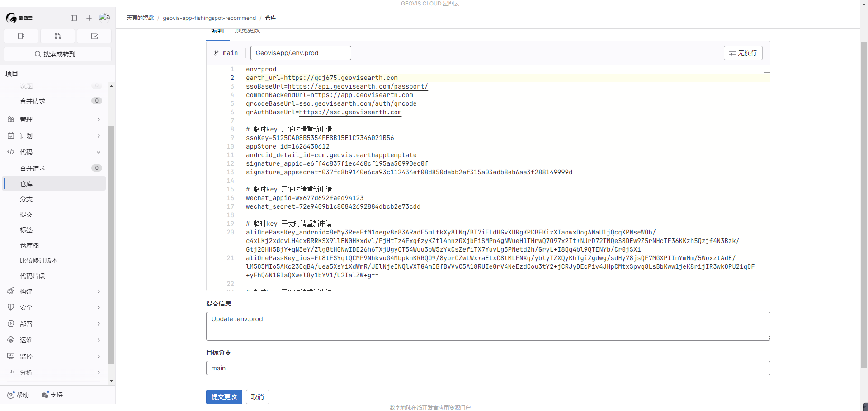
Task: Expand the 安全 section chevron
Action: [x=99, y=308]
